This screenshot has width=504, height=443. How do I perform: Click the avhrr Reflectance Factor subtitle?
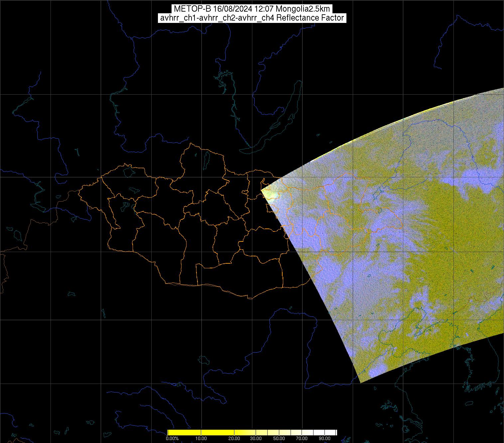[252, 18]
